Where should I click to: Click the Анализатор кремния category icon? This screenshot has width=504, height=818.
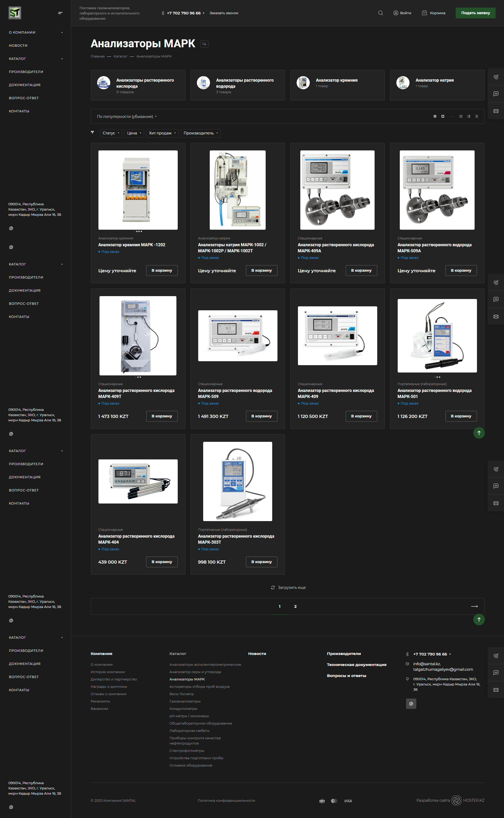point(303,83)
